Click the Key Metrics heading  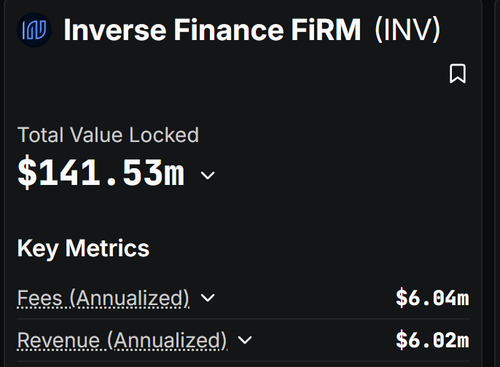pos(83,248)
